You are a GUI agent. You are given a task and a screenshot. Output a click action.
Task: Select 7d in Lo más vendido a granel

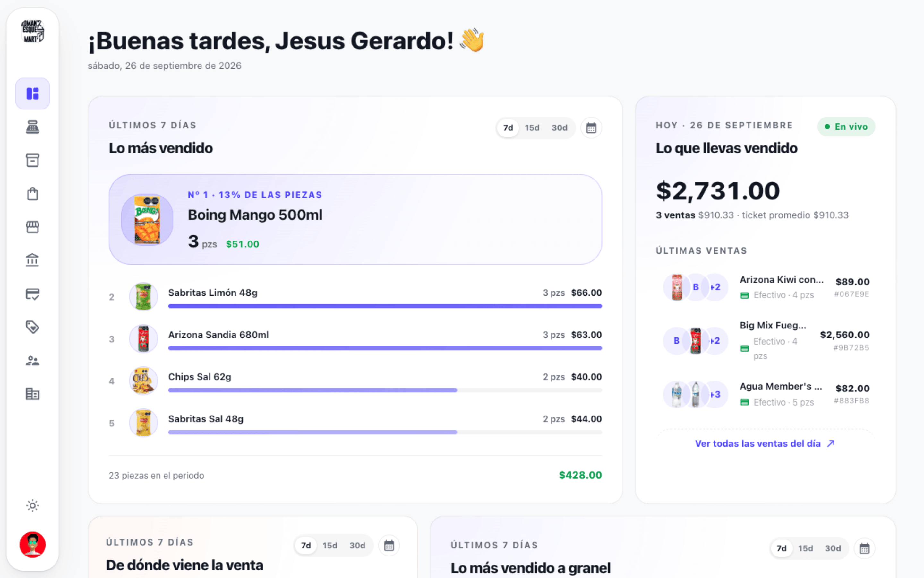[x=781, y=548]
